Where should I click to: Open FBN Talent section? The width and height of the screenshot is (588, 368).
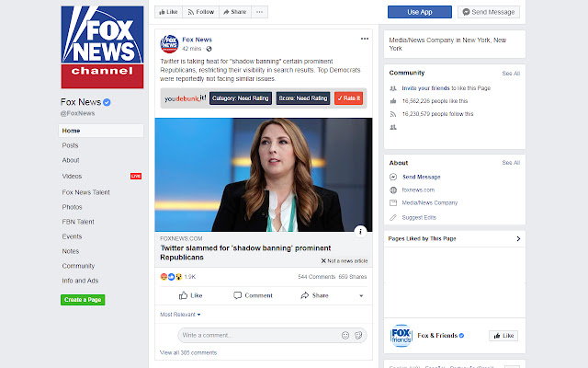pyautogui.click(x=78, y=222)
